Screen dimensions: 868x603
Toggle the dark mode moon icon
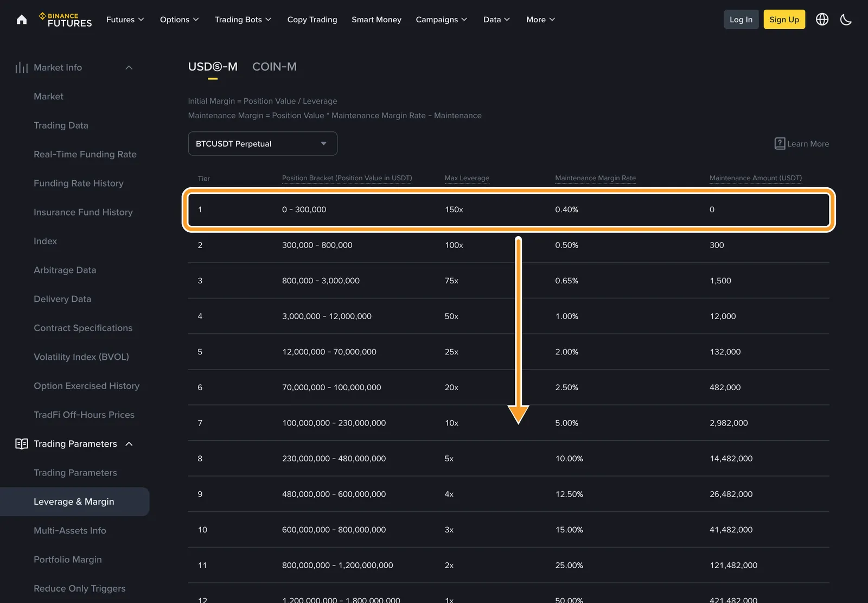click(846, 20)
